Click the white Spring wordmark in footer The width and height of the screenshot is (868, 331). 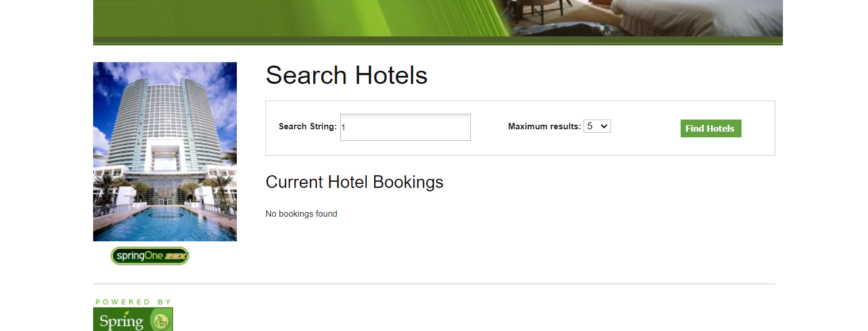coord(121,321)
